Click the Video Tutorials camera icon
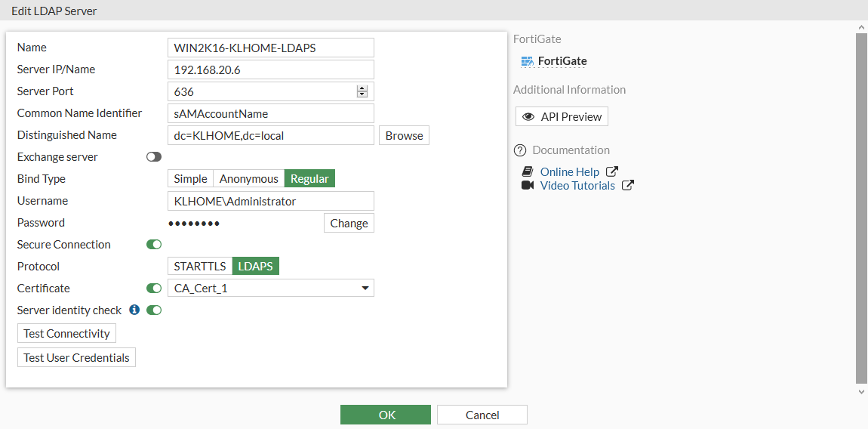This screenshot has height=429, width=868. click(528, 186)
